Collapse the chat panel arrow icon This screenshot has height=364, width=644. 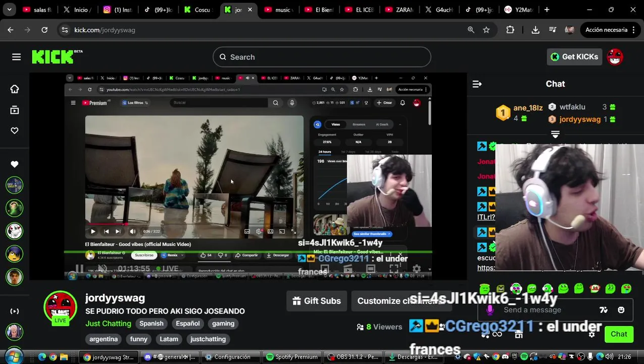coord(477,84)
